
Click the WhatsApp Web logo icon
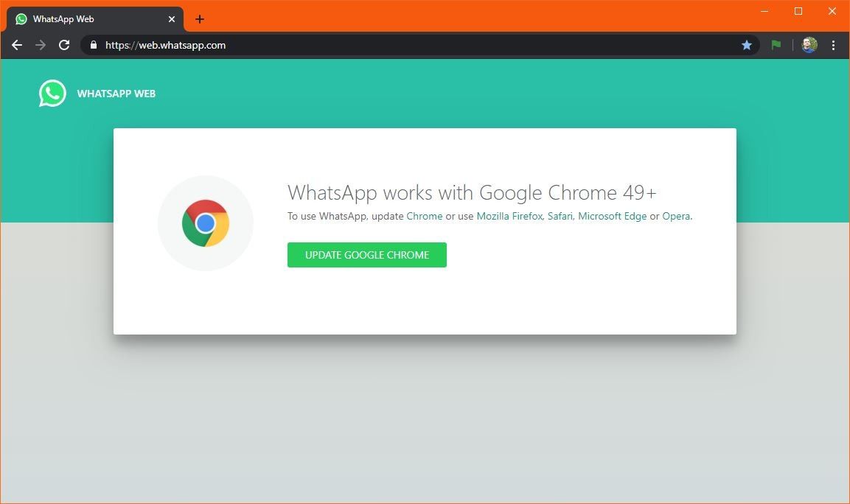pyautogui.click(x=52, y=94)
